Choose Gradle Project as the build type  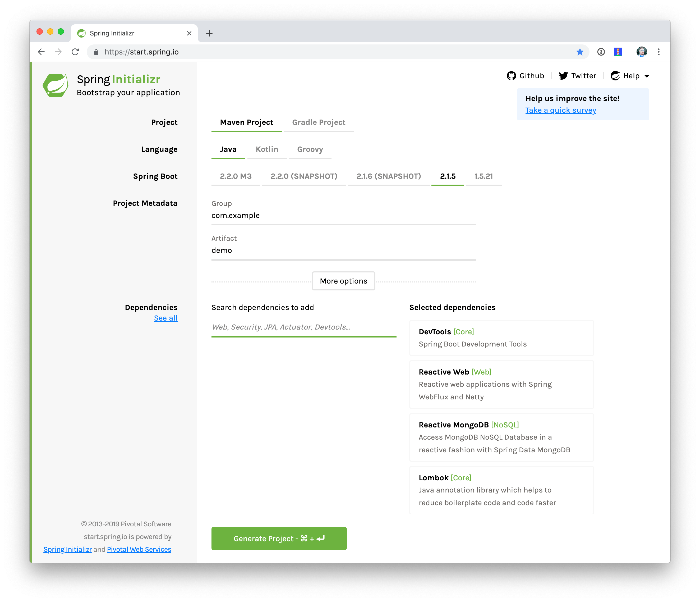click(318, 122)
